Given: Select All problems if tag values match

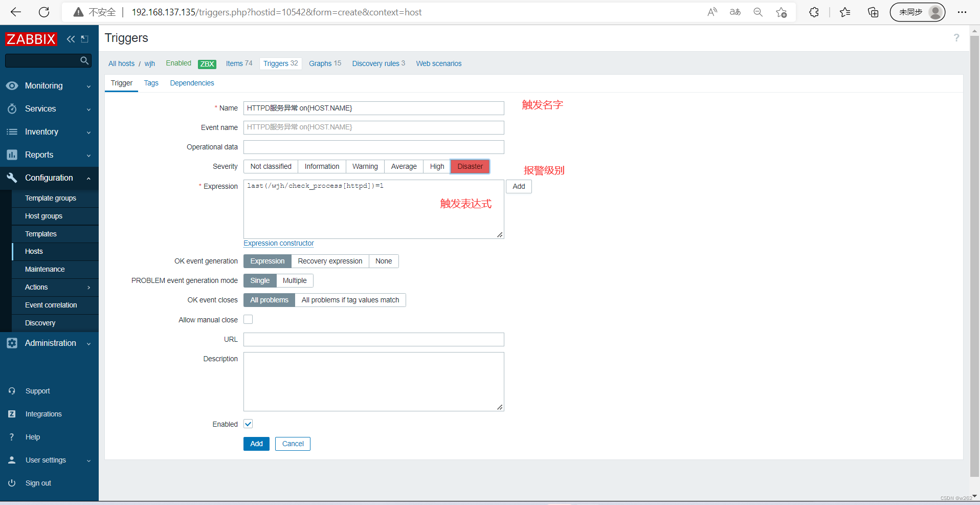Looking at the screenshot, I should (350, 300).
